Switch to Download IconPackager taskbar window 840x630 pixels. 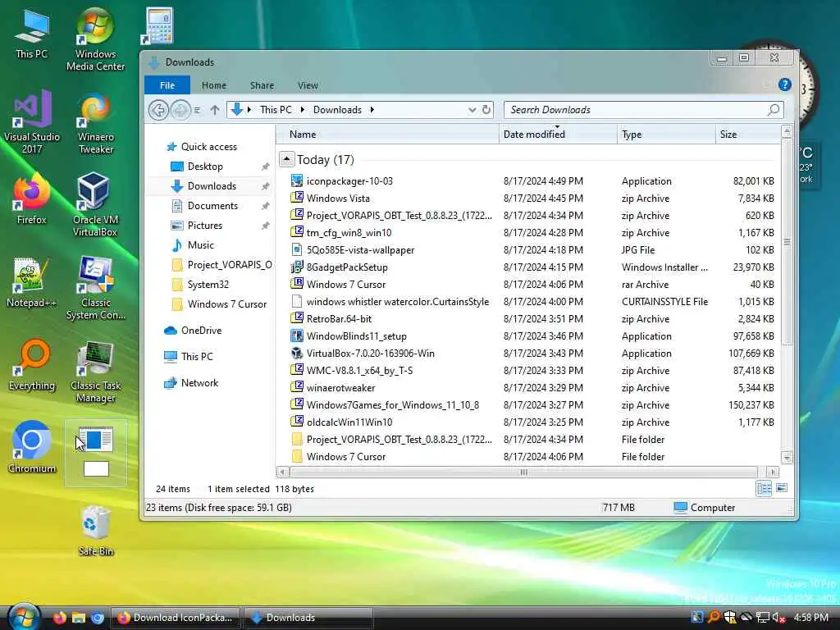pyautogui.click(x=176, y=618)
